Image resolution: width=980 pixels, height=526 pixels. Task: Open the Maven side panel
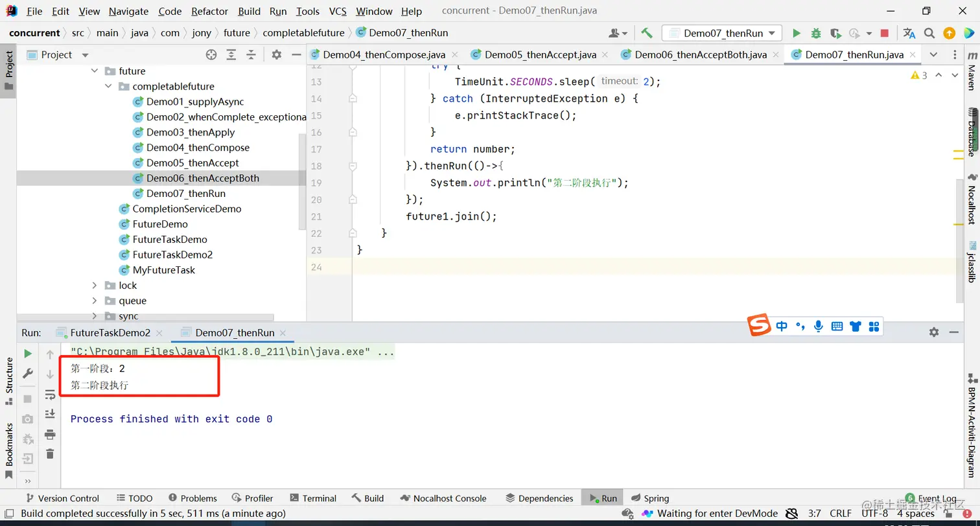pos(972,70)
